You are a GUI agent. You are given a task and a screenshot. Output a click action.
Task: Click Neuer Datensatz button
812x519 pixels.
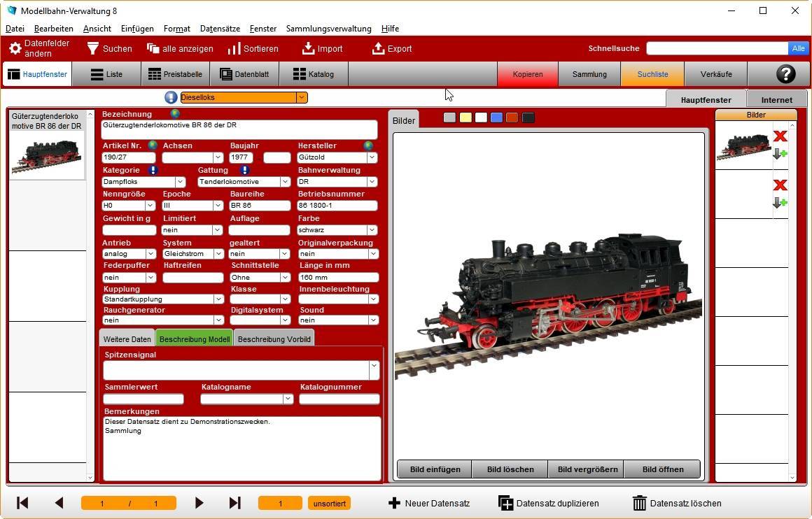coord(428,504)
